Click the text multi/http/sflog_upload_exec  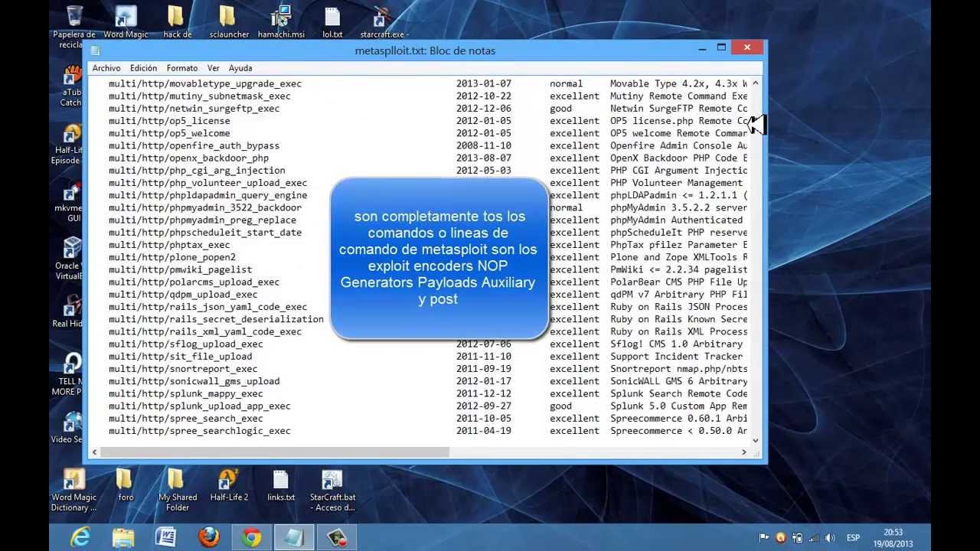[185, 344]
